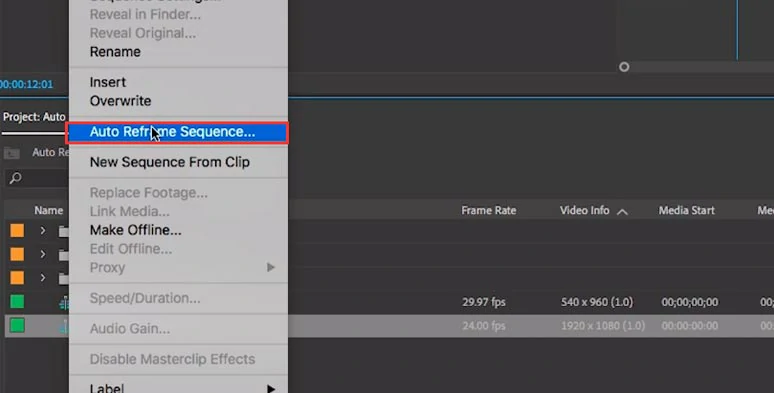Toggle Video Info sort direction arrow
Image resolution: width=774 pixels, height=393 pixels.
[622, 211]
